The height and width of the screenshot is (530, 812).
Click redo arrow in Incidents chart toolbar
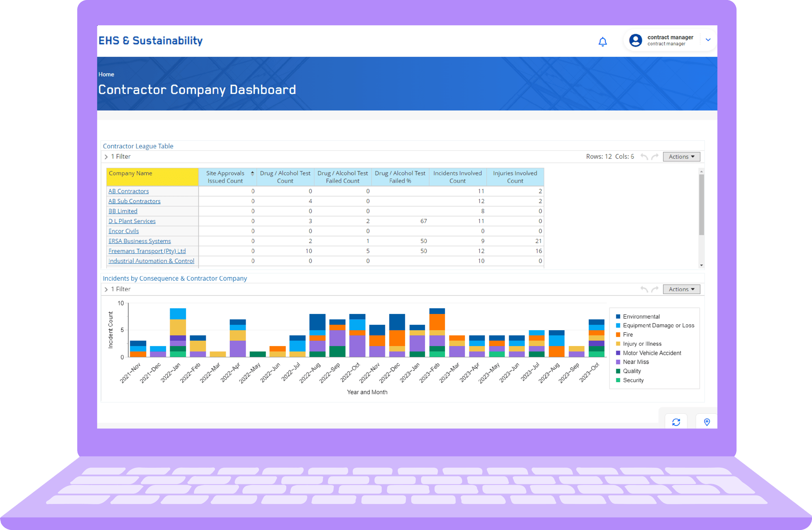pyautogui.click(x=654, y=289)
